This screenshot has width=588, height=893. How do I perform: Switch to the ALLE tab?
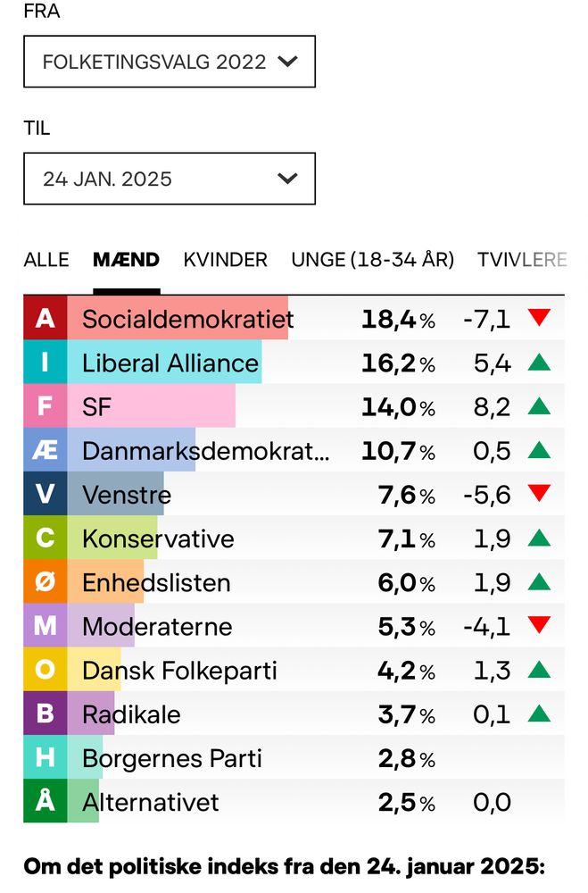46,260
